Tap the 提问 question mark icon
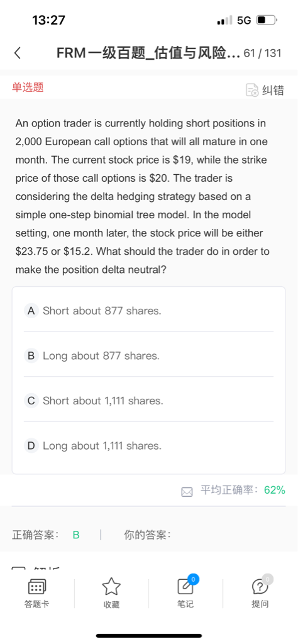 [261, 586]
